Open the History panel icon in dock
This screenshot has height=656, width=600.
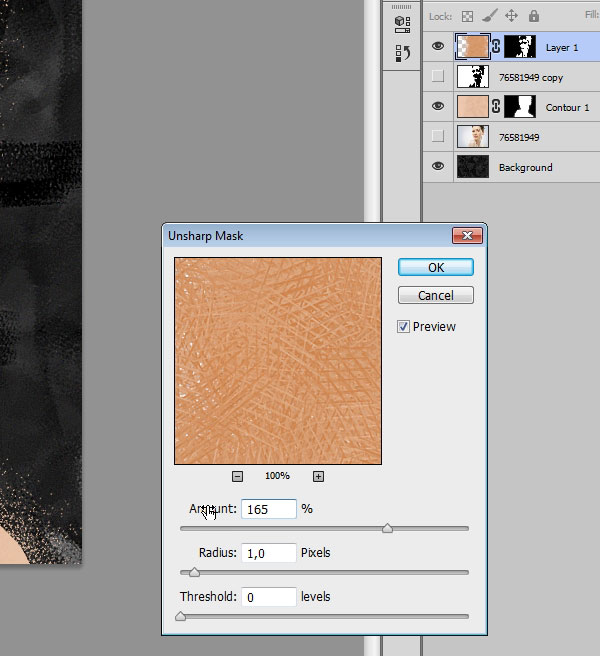401,54
